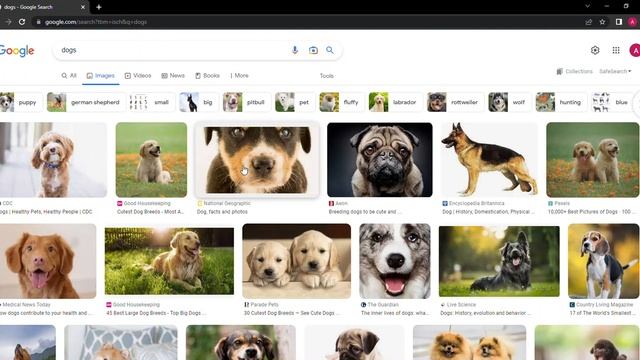Filter by the labrador chip
Image resolution: width=640 pixels, height=360 pixels.
click(396, 102)
